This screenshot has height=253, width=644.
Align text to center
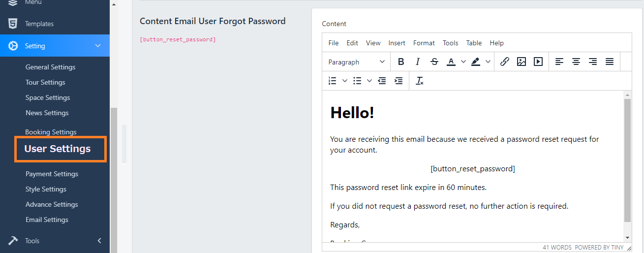pos(576,62)
